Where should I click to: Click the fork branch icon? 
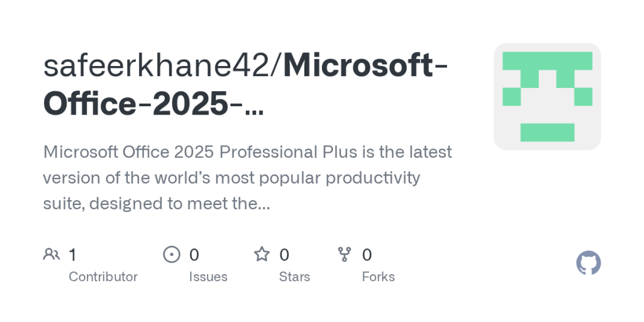pyautogui.click(x=344, y=254)
